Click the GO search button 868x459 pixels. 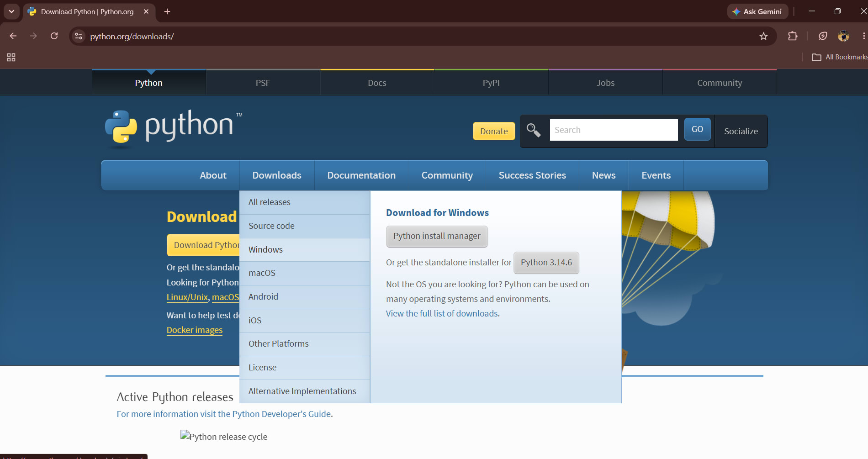point(697,129)
